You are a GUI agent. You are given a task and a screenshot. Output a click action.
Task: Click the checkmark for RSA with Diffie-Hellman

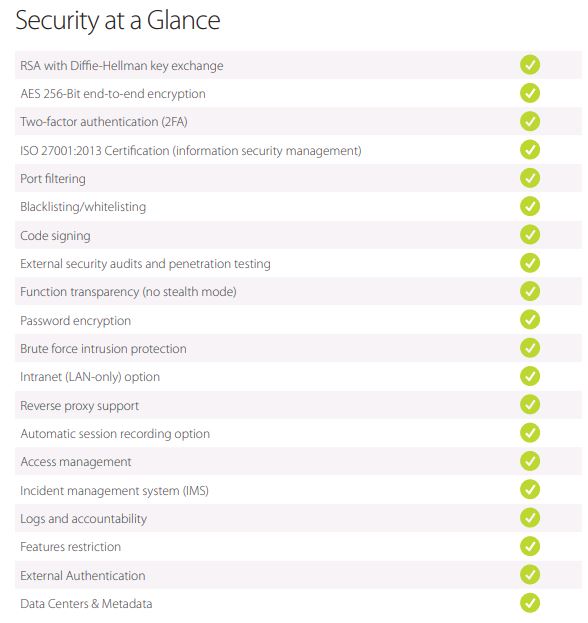click(x=530, y=65)
